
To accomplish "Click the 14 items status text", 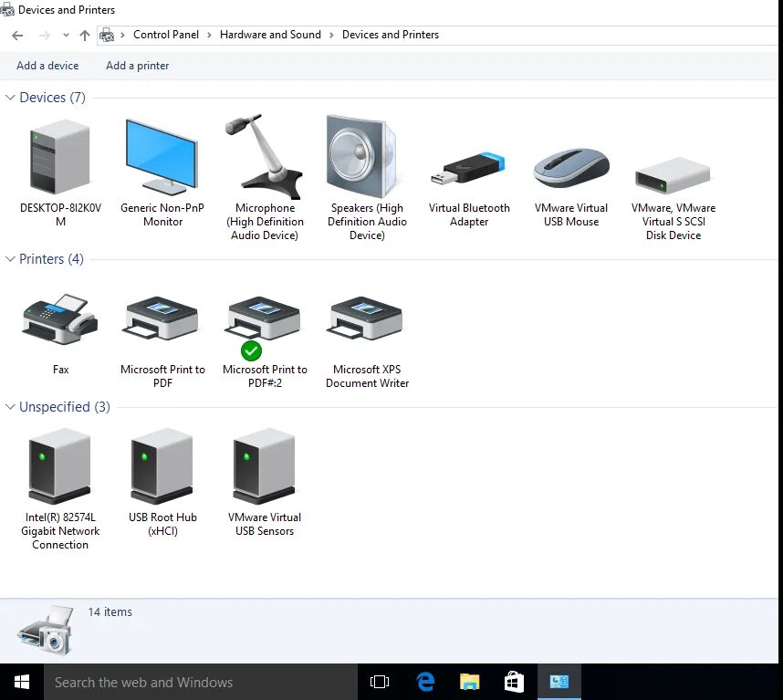I will [110, 611].
